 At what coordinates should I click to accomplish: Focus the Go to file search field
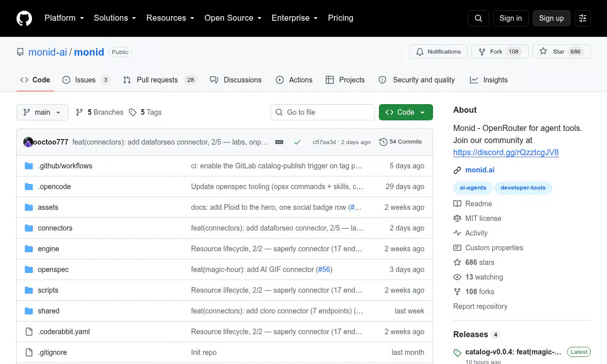click(323, 112)
